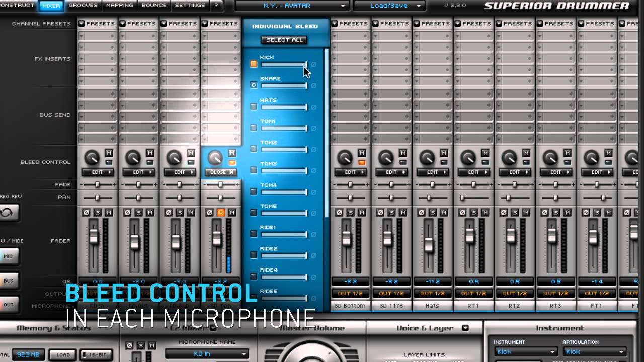The image size is (644, 362).
Task: Enable the Tom3 bleed checkbox
Action: [x=254, y=170]
